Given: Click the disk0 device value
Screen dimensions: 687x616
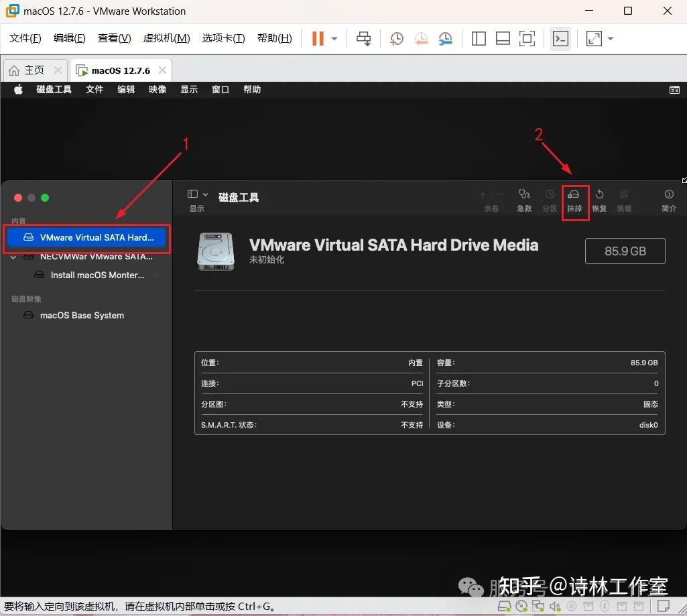Looking at the screenshot, I should click(x=648, y=425).
